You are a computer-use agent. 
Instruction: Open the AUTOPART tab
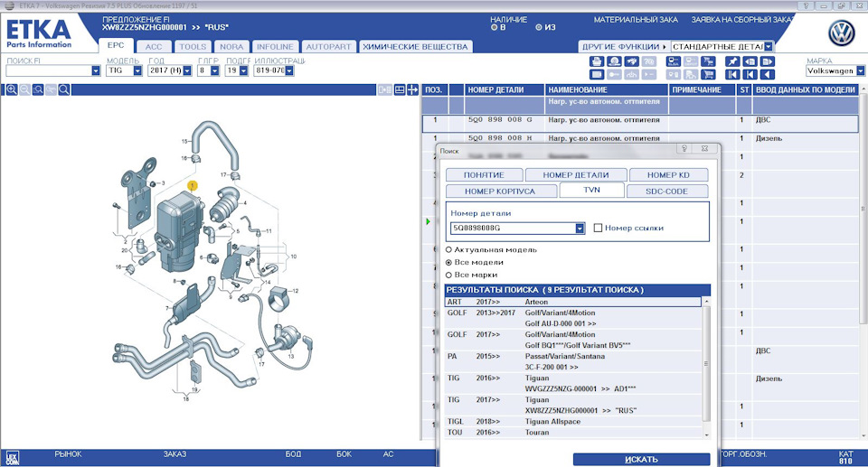[328, 47]
